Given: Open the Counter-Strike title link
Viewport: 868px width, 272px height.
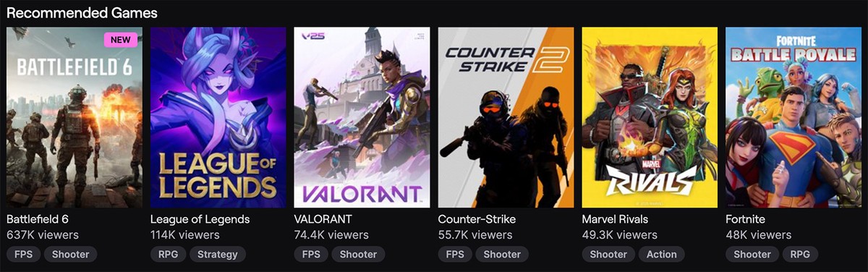Looking at the screenshot, I should click(477, 218).
